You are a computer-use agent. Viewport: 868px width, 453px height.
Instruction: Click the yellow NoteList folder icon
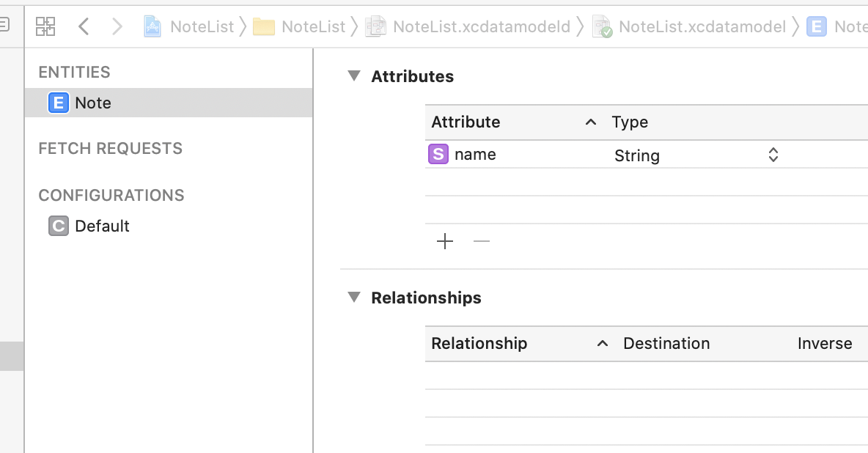(264, 26)
